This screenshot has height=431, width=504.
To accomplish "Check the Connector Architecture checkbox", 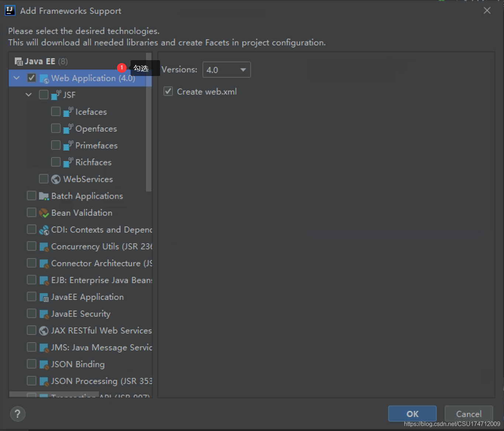I will [31, 263].
